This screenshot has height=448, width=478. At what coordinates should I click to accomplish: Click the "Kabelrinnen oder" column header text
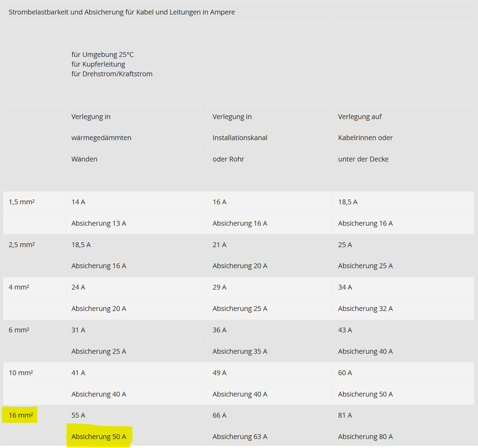click(x=365, y=138)
